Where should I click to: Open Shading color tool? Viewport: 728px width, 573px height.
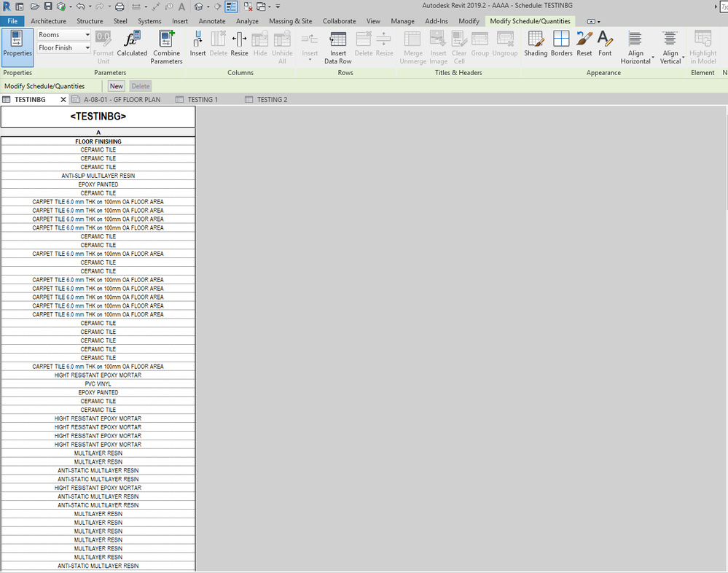[536, 44]
